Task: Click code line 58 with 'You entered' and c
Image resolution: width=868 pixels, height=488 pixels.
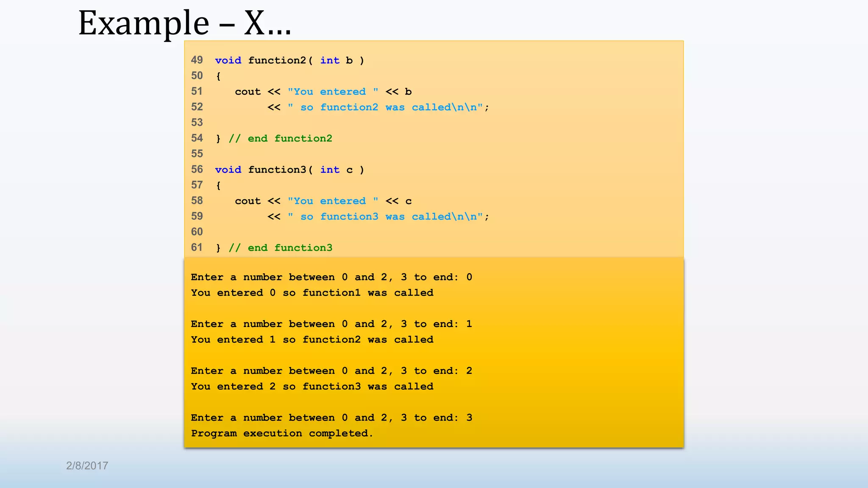Action: pyautogui.click(x=323, y=201)
